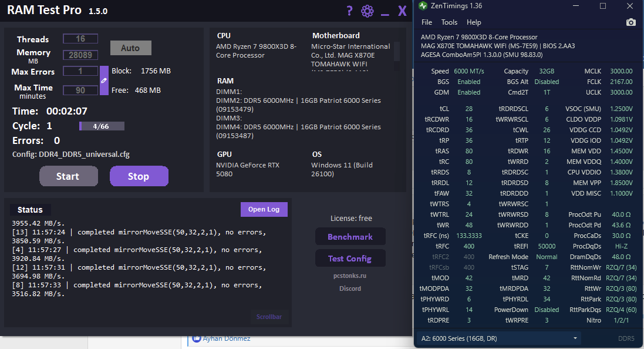Click the tRFC (ns) value 133.3333
The height and width of the screenshot is (349, 644).
coord(468,236)
